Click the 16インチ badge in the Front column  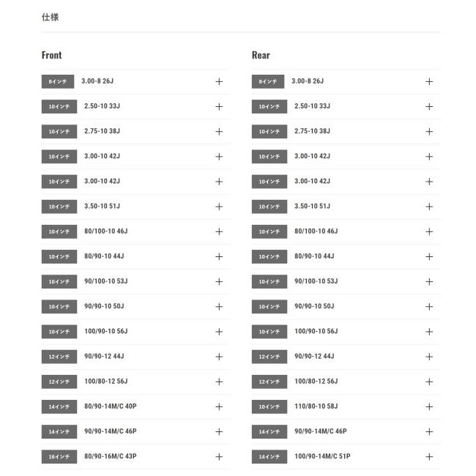pyautogui.click(x=59, y=456)
